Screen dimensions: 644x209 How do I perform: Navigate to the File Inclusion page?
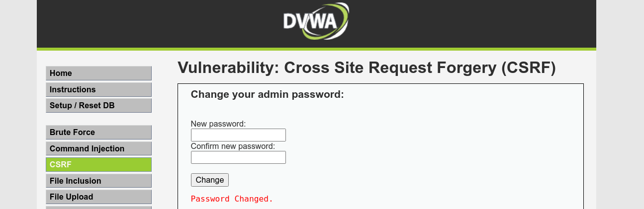98,181
